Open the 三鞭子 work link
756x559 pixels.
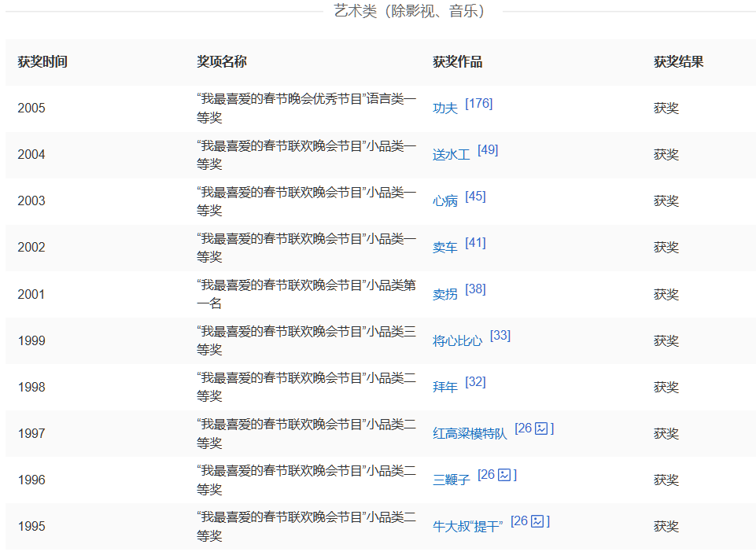point(451,480)
